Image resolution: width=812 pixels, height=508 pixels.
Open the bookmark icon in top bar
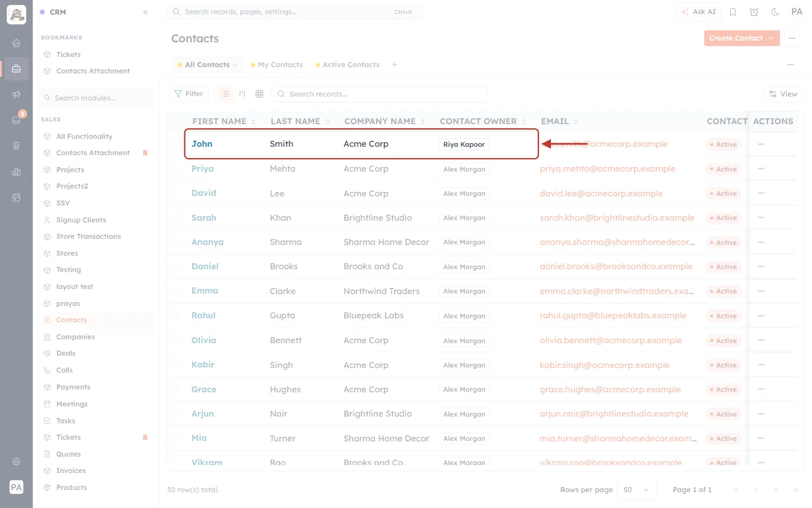coord(733,12)
